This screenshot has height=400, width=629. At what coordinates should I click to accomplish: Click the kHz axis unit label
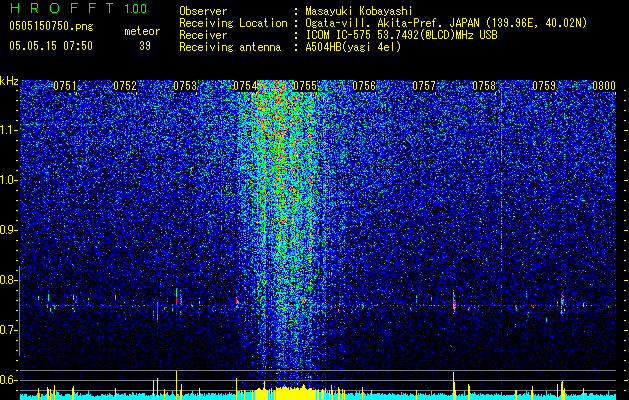(9, 81)
